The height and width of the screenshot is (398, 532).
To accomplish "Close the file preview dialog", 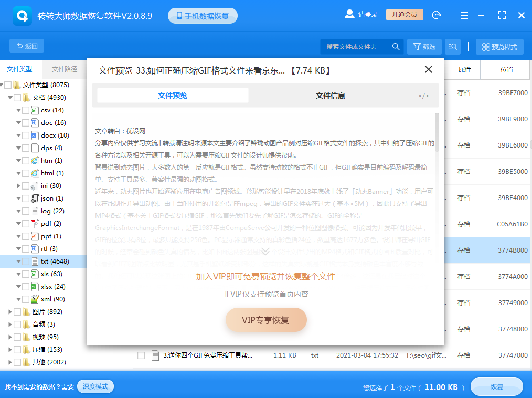I will 429,70.
